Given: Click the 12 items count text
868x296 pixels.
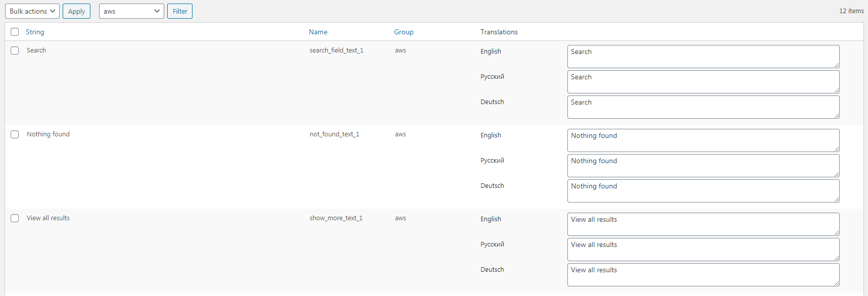Looking at the screenshot, I should pyautogui.click(x=851, y=11).
